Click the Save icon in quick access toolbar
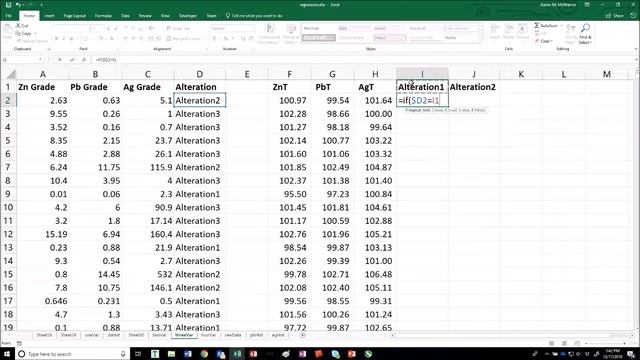Screen dimensions: 640x360 (8, 5)
